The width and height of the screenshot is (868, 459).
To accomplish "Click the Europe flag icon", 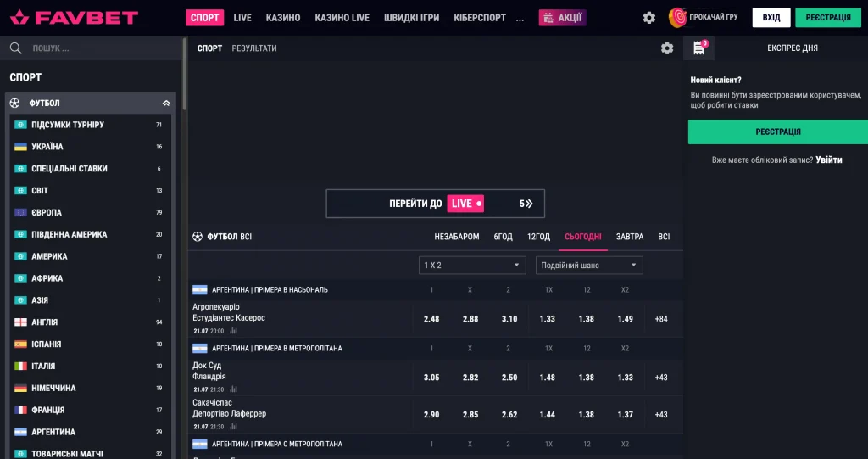I will click(x=20, y=212).
